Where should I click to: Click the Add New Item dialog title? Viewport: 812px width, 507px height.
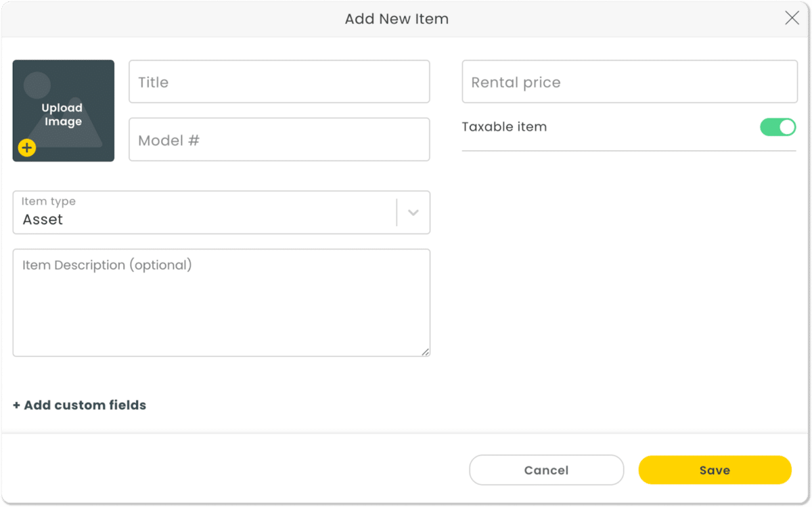[397, 19]
